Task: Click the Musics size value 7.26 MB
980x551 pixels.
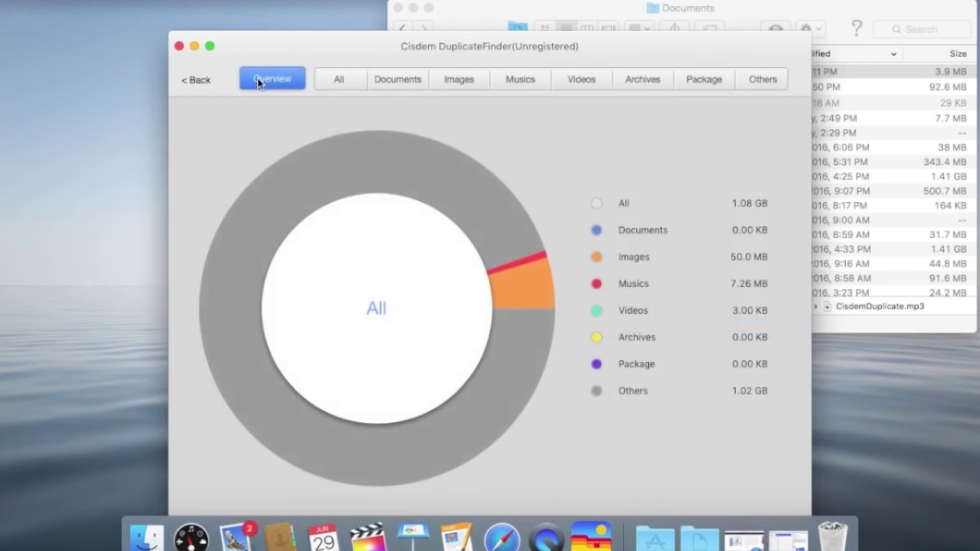Action: [750, 284]
